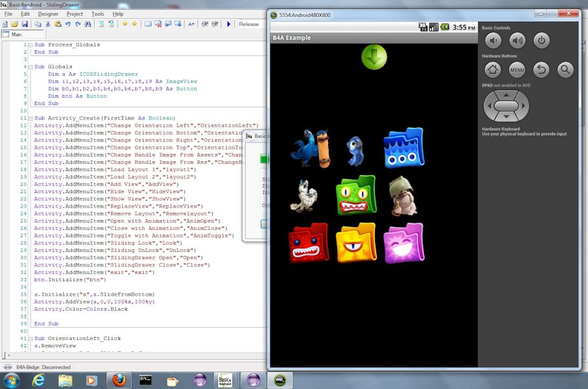The height and width of the screenshot is (389, 588).
Task: Open Windows Explorer from taskbar
Action: tap(65, 381)
